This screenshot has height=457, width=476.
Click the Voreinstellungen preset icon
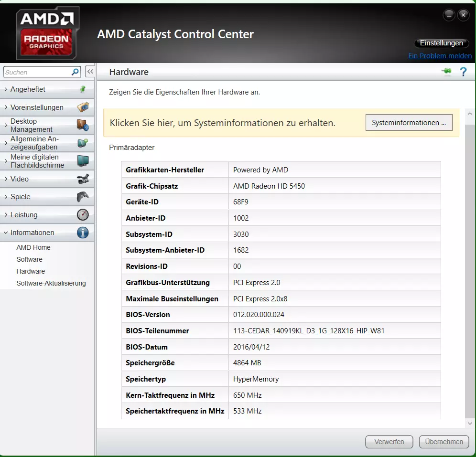coord(83,107)
